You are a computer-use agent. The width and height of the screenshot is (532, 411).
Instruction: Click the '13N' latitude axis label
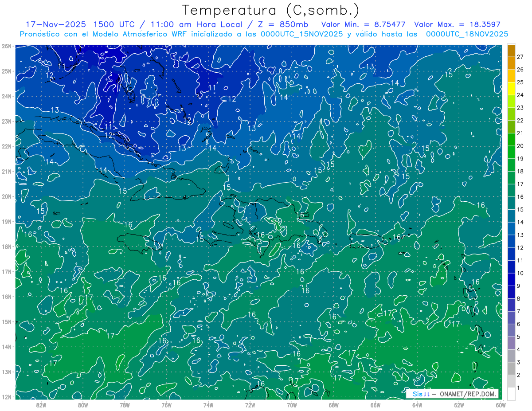6,372
